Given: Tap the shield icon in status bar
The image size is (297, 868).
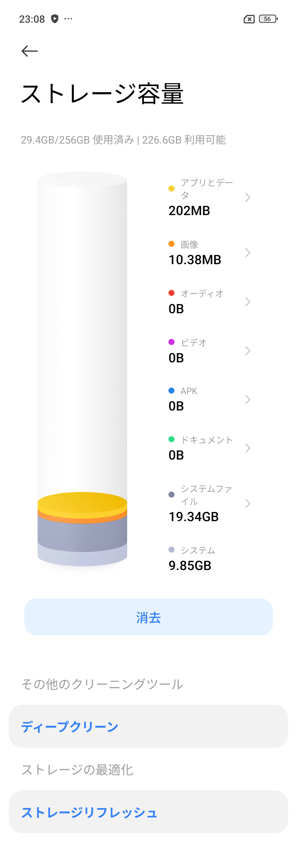Looking at the screenshot, I should tap(55, 19).
